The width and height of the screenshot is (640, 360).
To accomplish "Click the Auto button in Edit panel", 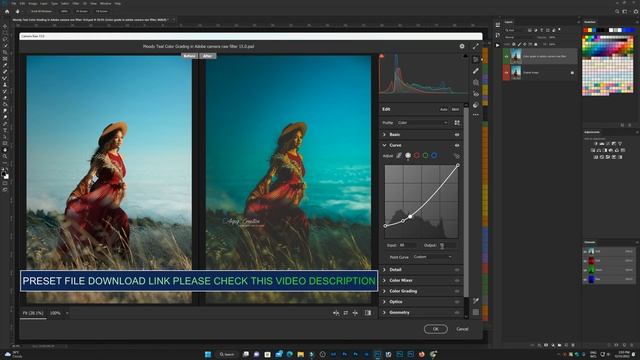I will (443, 109).
